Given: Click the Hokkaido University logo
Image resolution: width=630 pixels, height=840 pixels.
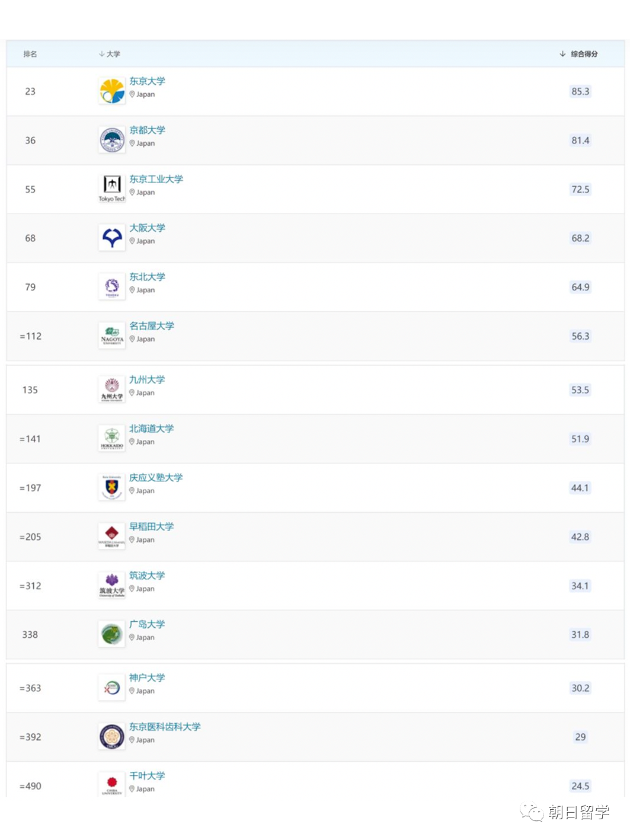Looking at the screenshot, I should (112, 439).
